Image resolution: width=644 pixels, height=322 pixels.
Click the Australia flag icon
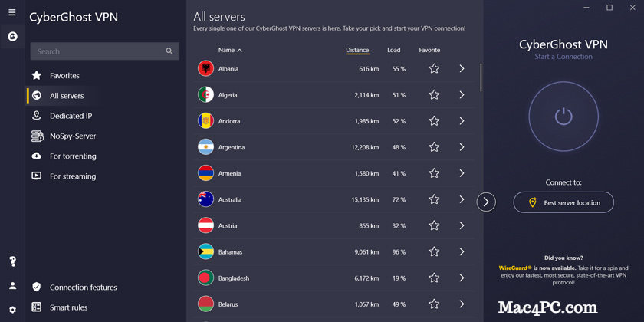(205, 199)
